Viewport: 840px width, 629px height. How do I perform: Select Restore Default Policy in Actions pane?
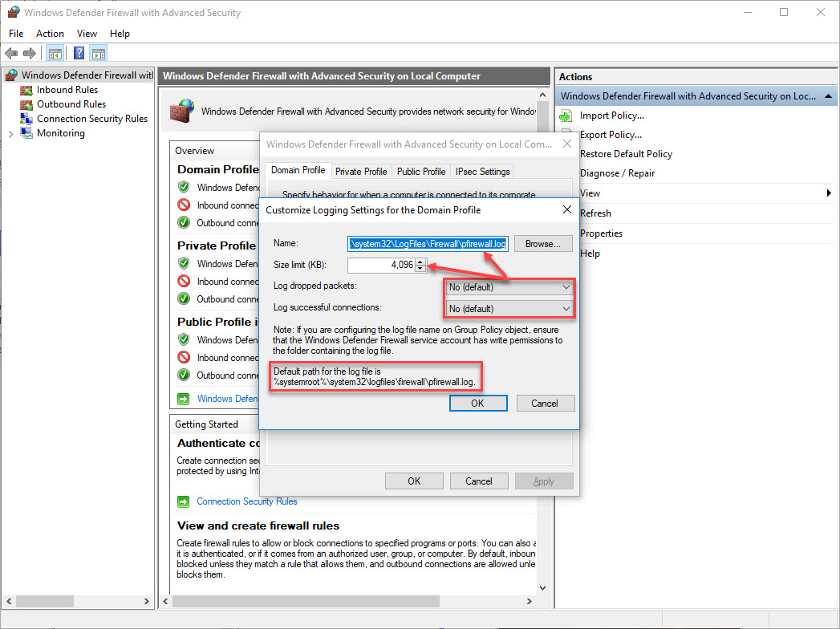click(626, 153)
